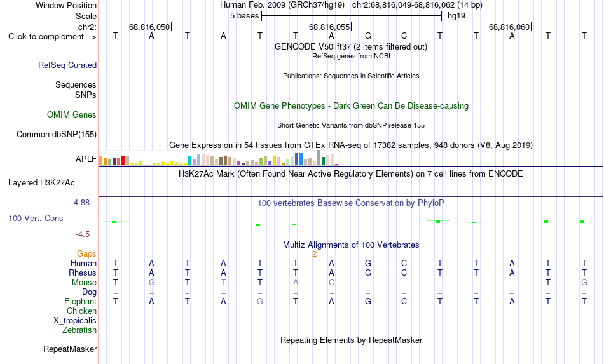
Task: Click 'Publications: Sequences in Scientific Articles' title
Action: [x=351, y=76]
